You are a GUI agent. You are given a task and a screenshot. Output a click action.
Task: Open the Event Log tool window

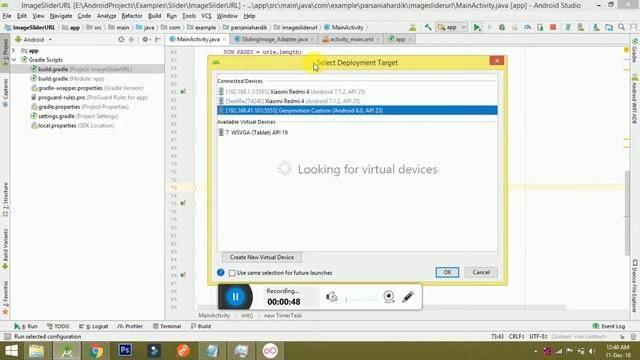pyautogui.click(x=609, y=326)
